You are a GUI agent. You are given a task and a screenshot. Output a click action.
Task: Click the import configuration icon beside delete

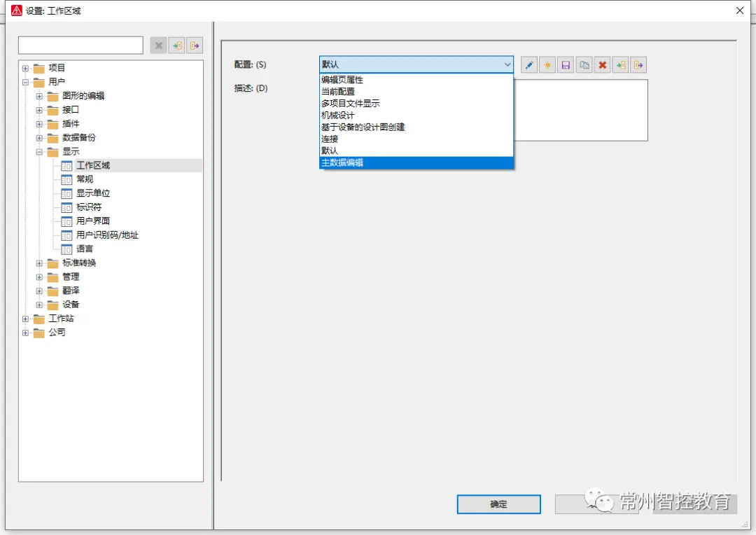point(620,64)
